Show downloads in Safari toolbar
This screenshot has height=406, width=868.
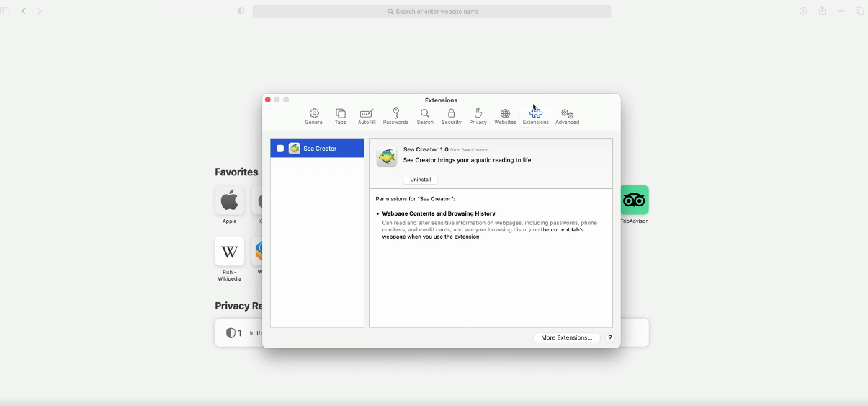tap(803, 12)
